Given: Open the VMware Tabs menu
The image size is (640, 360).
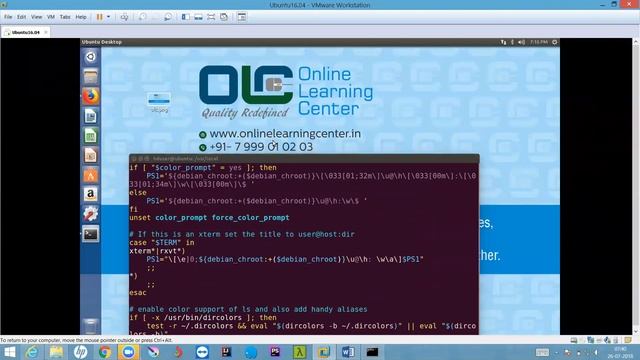Looking at the screenshot, I should click(65, 17).
